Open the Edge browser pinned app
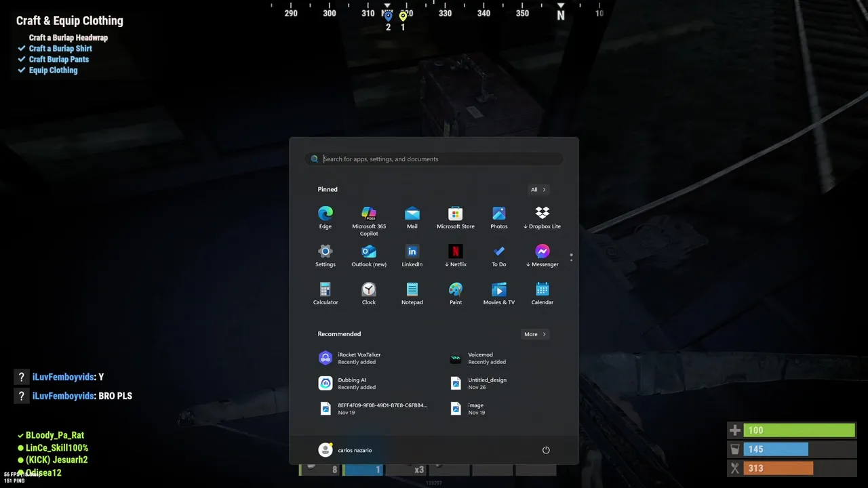The height and width of the screenshot is (488, 868). (x=325, y=218)
